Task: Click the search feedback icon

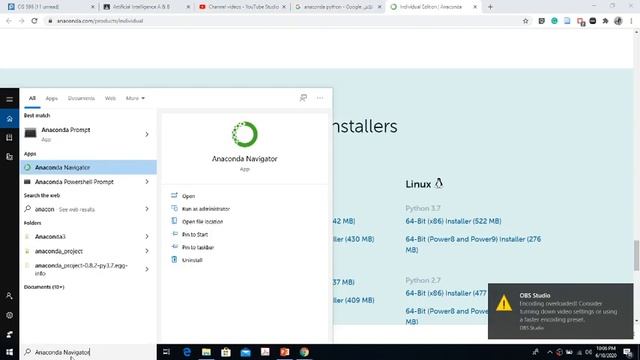Action: pyautogui.click(x=303, y=98)
